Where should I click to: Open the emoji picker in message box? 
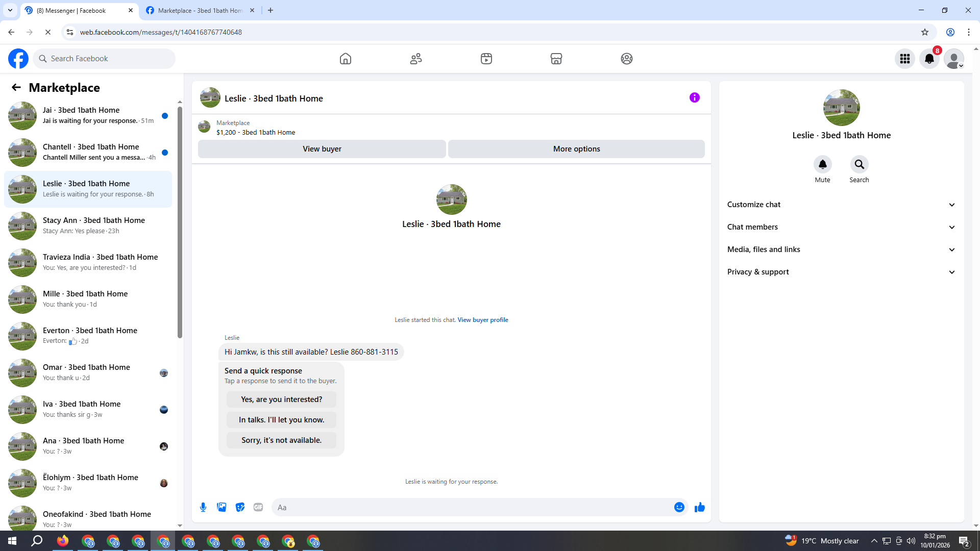tap(679, 507)
